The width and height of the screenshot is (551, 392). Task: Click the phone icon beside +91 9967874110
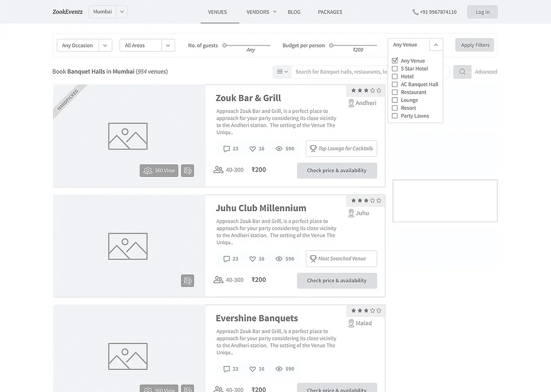tap(416, 12)
